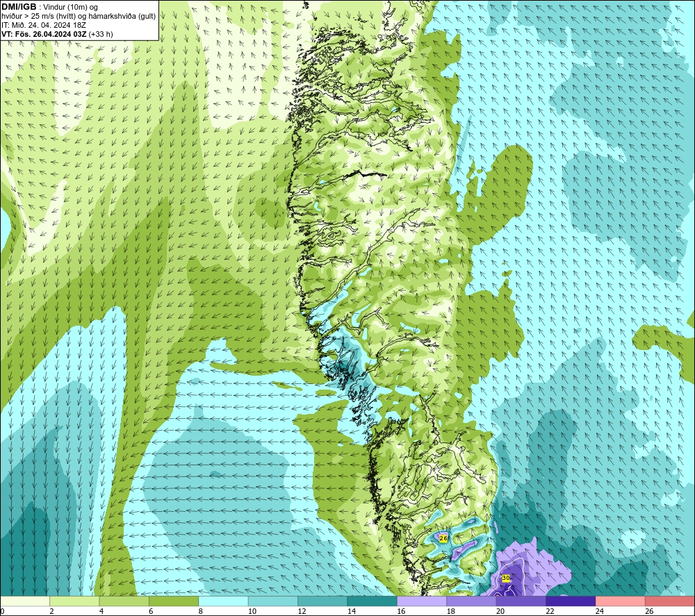Click the scale label 24
This screenshot has height=616, width=695.
coord(599,611)
